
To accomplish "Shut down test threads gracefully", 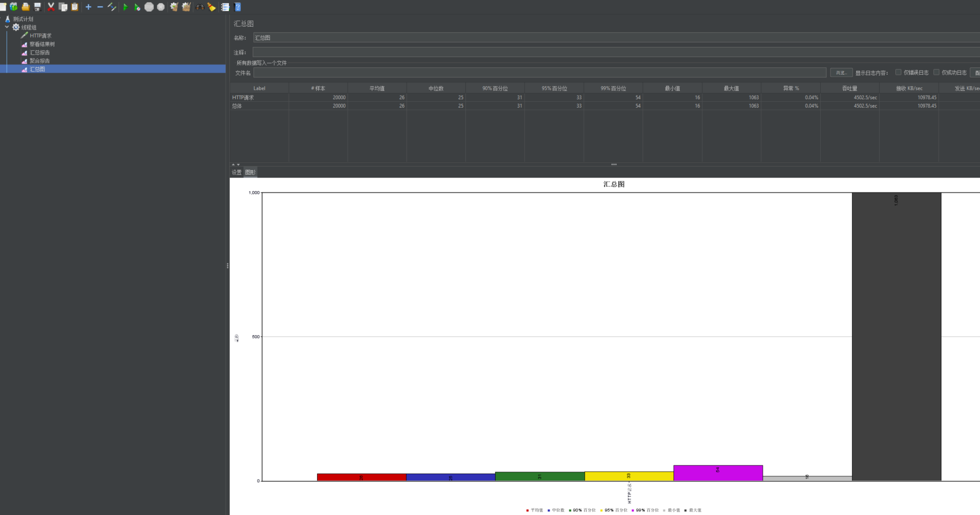I will [161, 7].
